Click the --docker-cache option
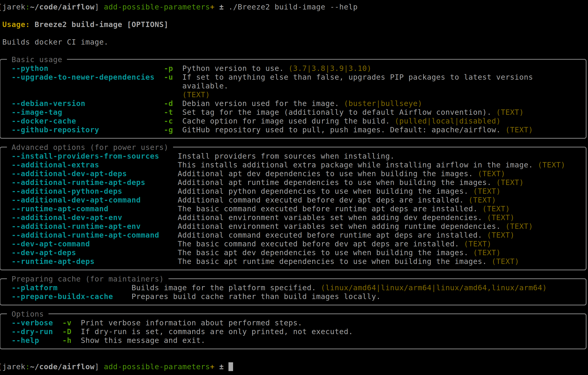Image resolution: width=588 pixels, height=375 pixels. tap(44, 121)
